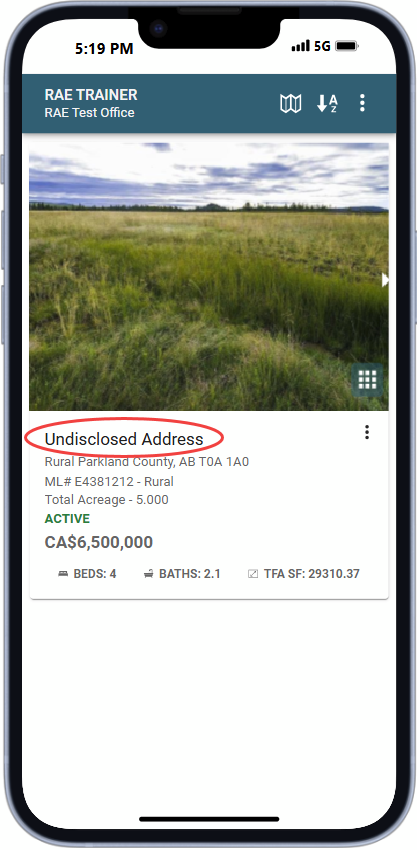Tap RAE Test Office subtitle
Viewport: 417px width, 850px height.
coord(89,113)
